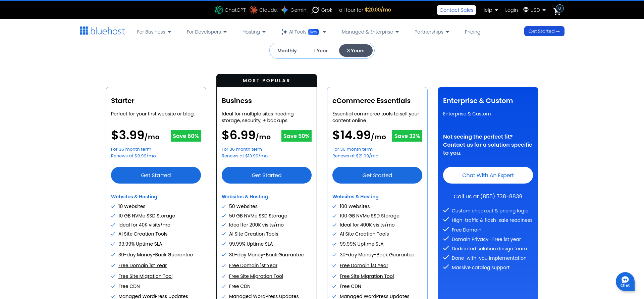Image resolution: width=644 pixels, height=299 pixels.
Task: Click 'Massive catalog support' item
Action: (x=480, y=267)
